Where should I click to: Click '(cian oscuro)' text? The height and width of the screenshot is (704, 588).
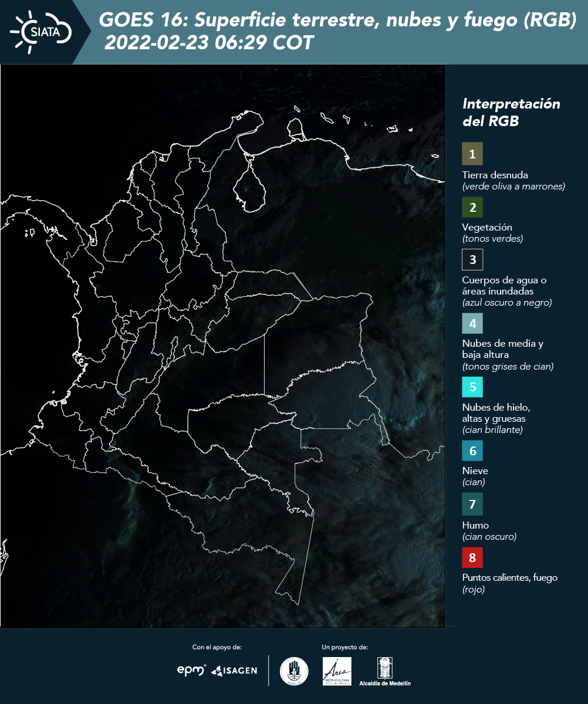[x=489, y=536]
